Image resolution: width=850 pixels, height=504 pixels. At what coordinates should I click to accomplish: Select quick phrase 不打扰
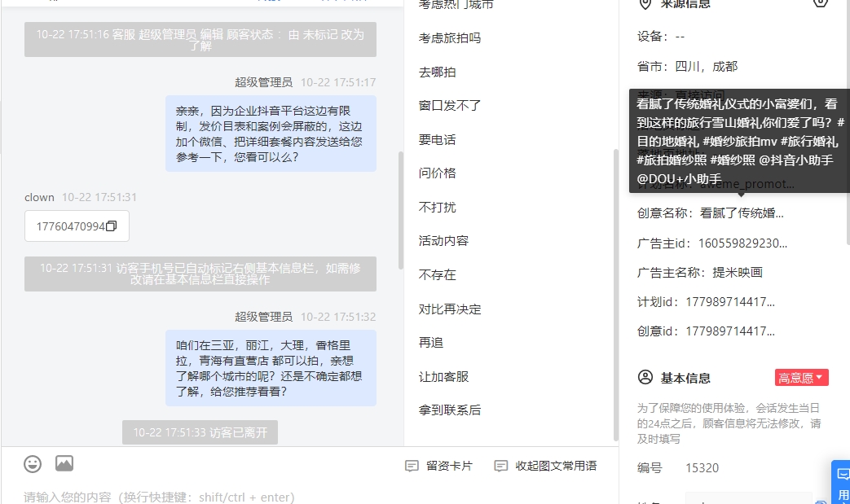tap(437, 208)
